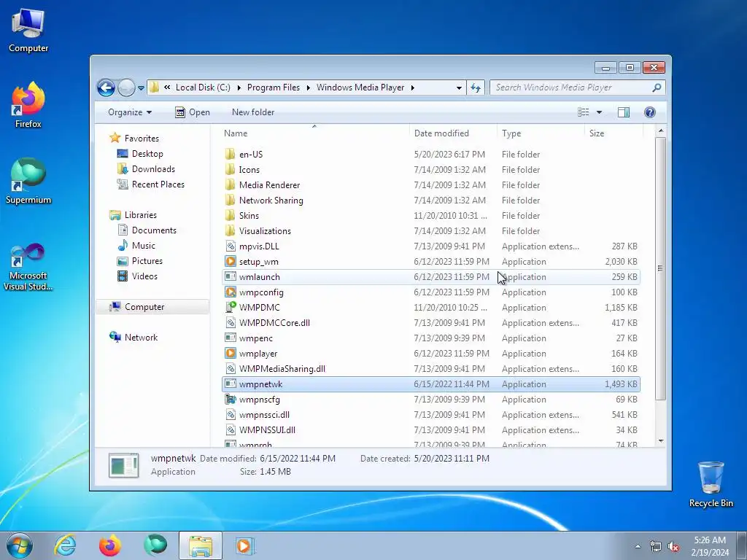Open the Windows Start button
This screenshot has height=560, width=747.
coord(19,545)
